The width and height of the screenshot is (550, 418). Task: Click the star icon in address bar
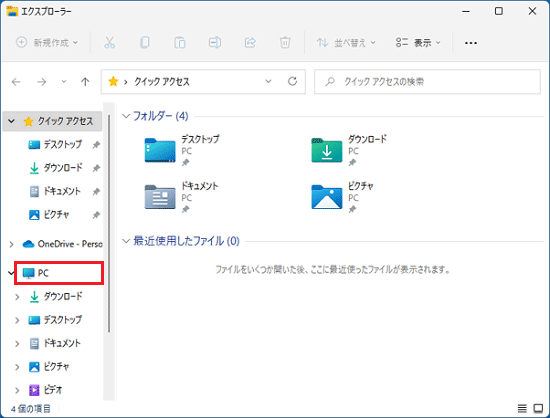113,81
